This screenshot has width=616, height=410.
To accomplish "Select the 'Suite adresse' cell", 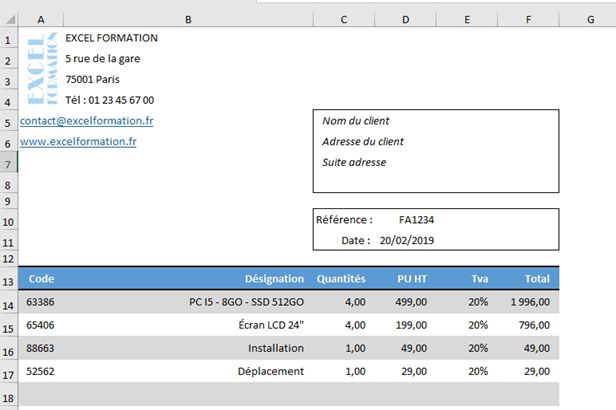I will point(354,163).
